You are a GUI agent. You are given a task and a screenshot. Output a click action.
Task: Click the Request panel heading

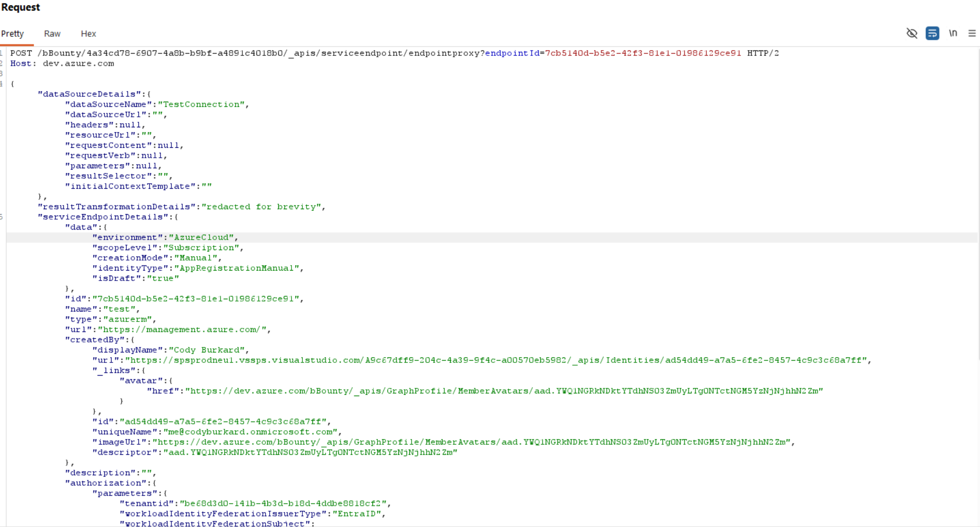20,7
